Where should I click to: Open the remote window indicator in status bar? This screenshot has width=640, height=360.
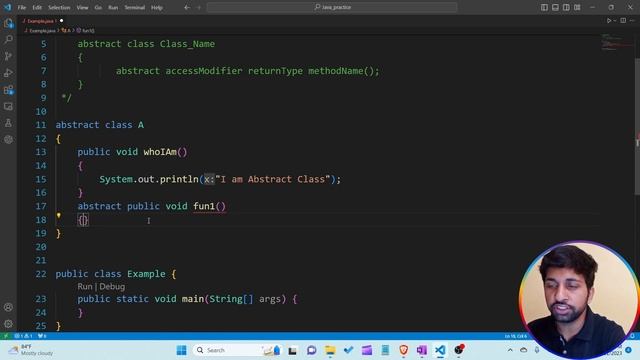tap(6, 336)
